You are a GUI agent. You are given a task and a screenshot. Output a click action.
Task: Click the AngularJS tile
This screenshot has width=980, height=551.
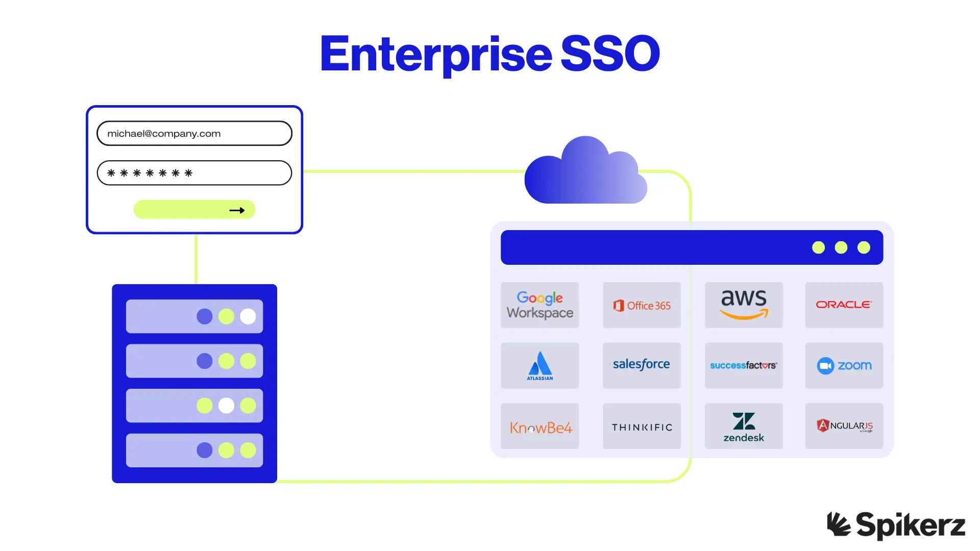844,426
